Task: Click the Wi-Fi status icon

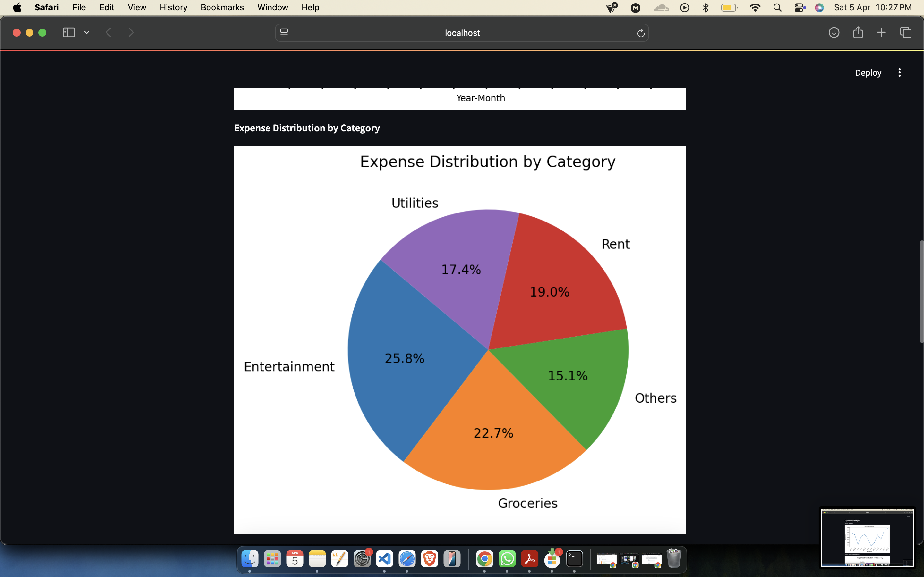Action: [755, 8]
